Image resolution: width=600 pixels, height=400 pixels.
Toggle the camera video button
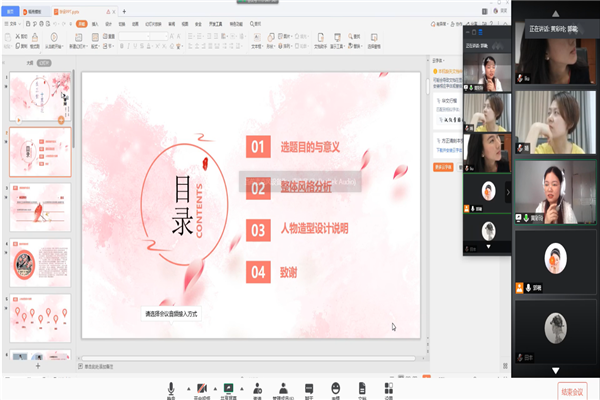[201, 387]
